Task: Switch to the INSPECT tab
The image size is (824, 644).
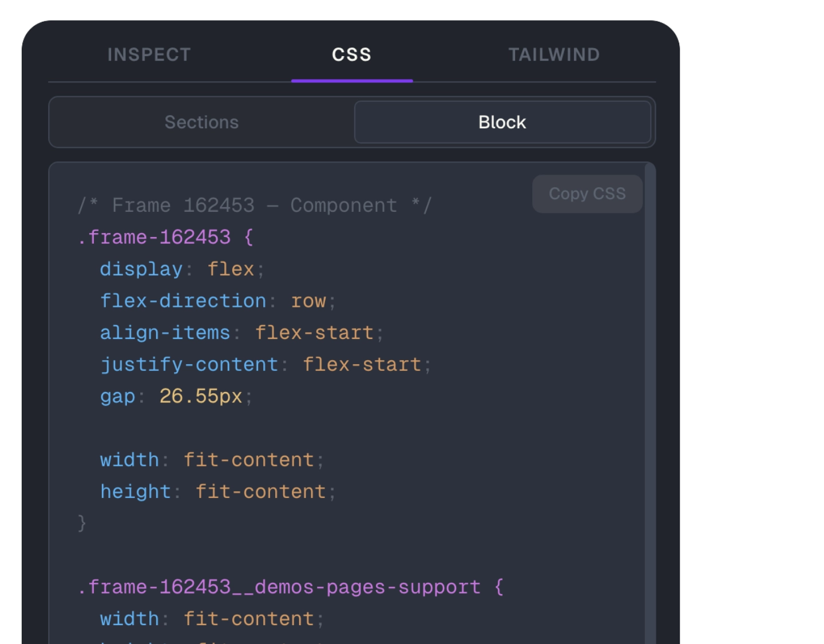Action: point(149,55)
